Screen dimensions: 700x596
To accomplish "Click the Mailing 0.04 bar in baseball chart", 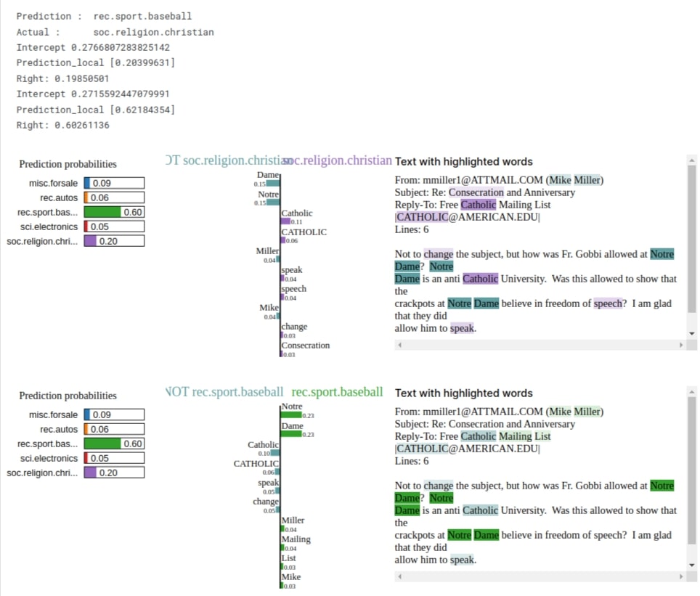I will tap(284, 548).
